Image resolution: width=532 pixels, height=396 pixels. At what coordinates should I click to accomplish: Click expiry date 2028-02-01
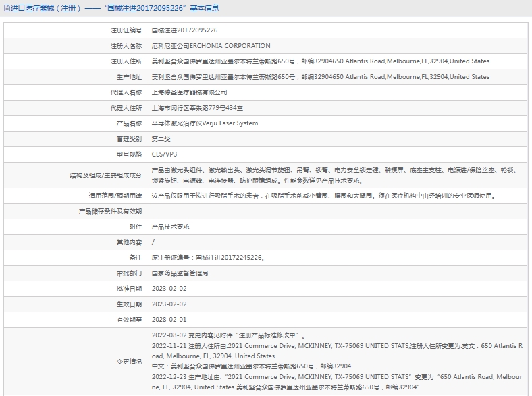pyautogui.click(x=169, y=320)
